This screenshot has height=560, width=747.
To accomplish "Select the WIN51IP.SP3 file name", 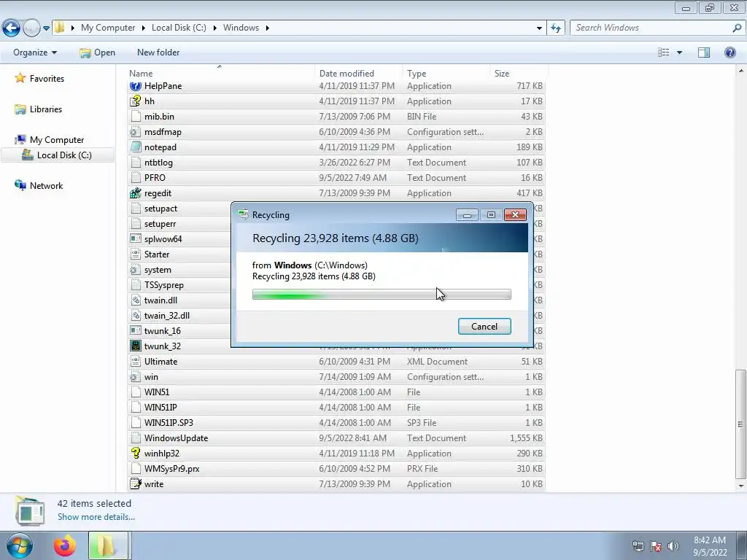I will [169, 423].
